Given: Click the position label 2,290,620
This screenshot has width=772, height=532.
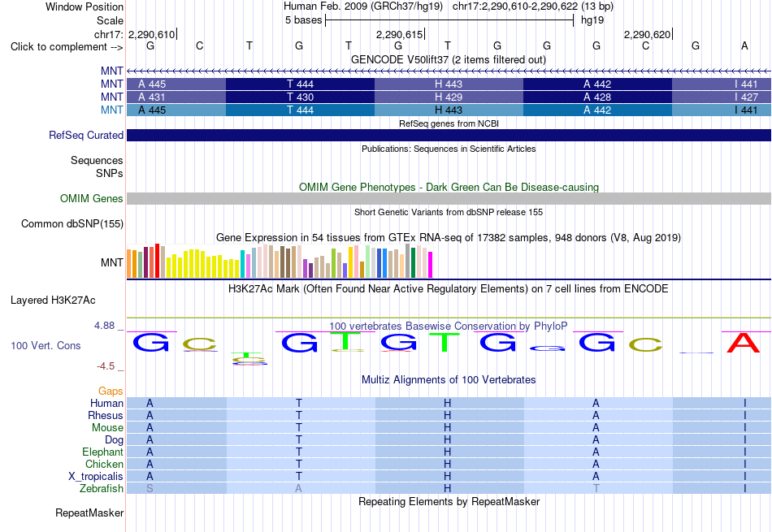Looking at the screenshot, I should (647, 34).
